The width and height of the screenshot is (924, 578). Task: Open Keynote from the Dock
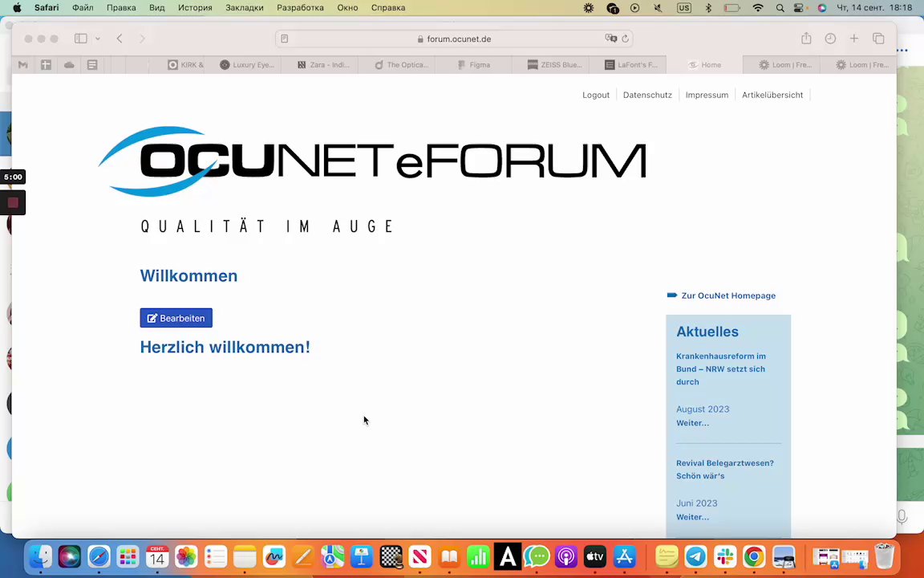click(x=362, y=556)
